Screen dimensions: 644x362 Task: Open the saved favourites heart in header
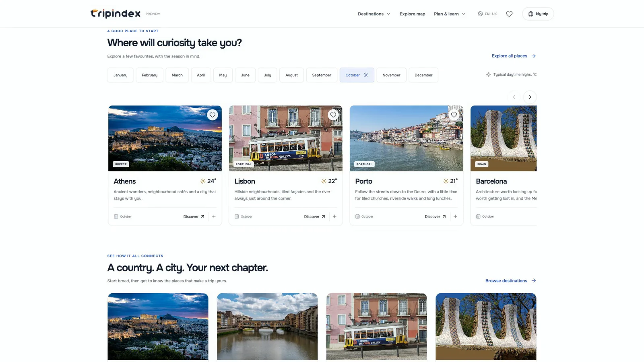509,14
